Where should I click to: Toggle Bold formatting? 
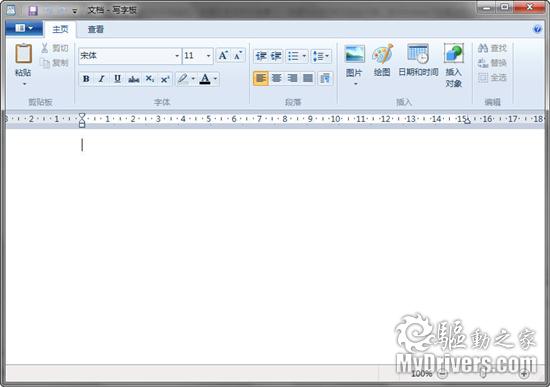86,79
